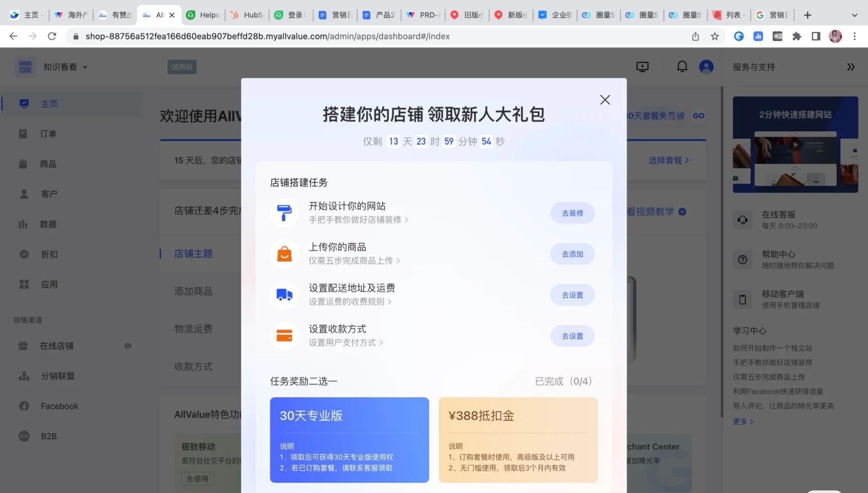The image size is (868, 493).
Task: Click the GO button beside free package
Action: coord(698,115)
